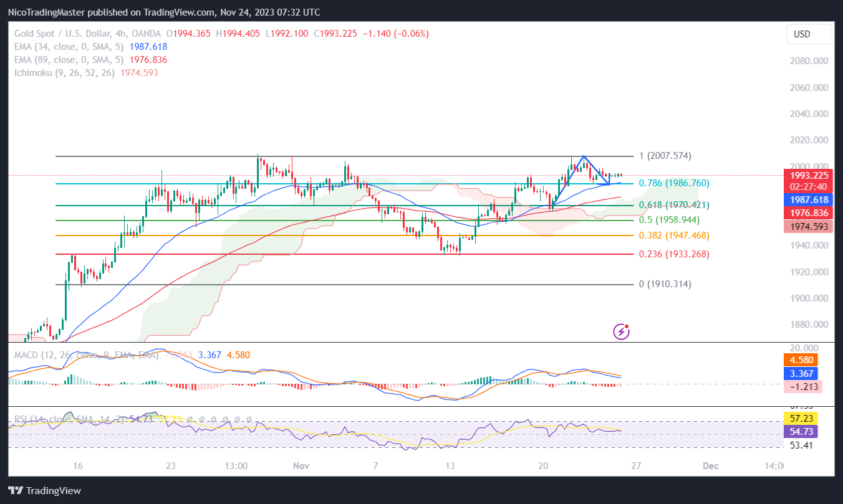The image size is (843, 504).
Task: Click the Ichimoku indicator legend
Action: (86, 73)
